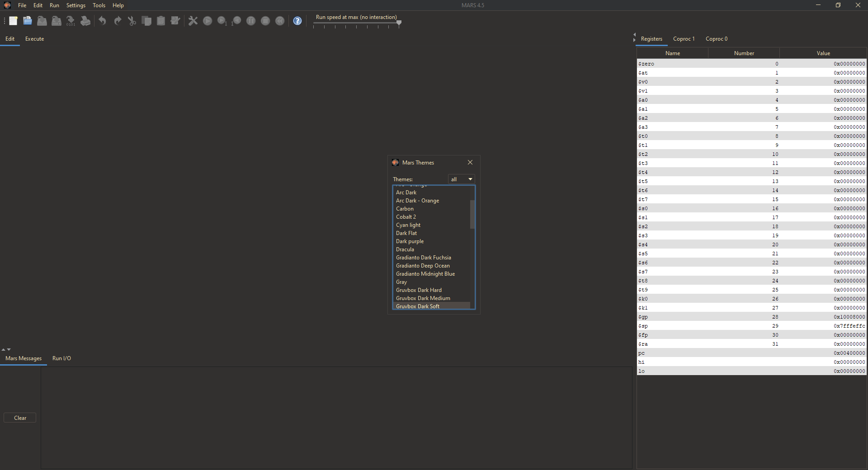Assemble the program with wrench icon
This screenshot has height=470, width=868.
(193, 21)
